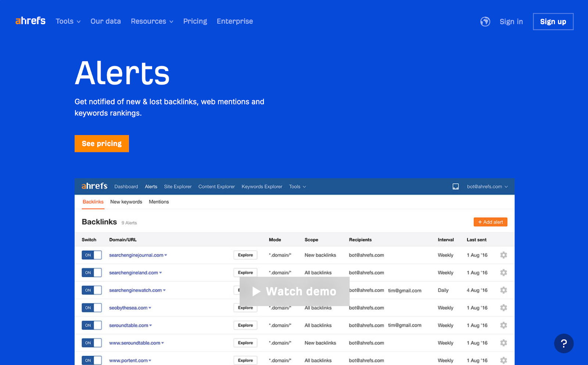Toggle the ON switch for seobythesea.com
Screen dimensions: 588x365
tap(92, 308)
